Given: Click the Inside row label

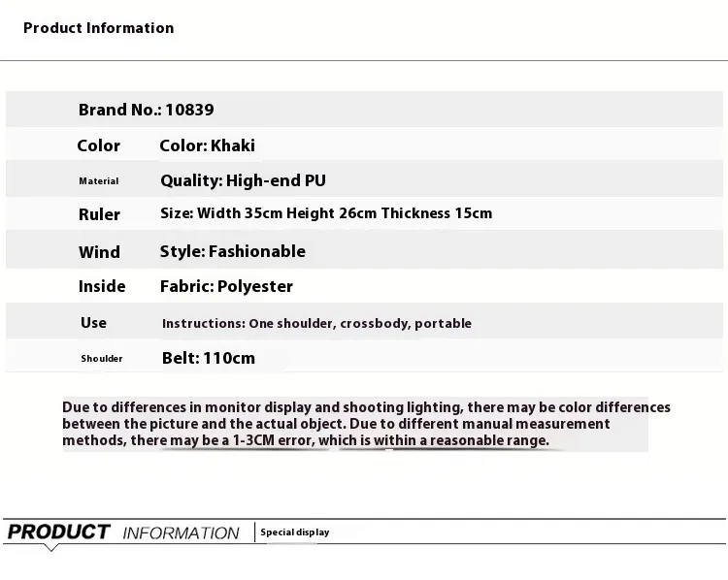Looking at the screenshot, I should 102,286.
